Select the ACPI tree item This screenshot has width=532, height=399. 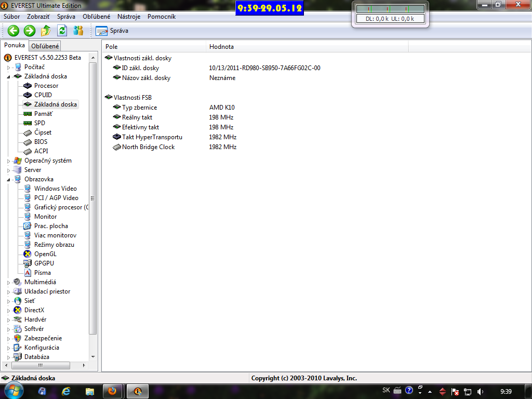click(41, 151)
